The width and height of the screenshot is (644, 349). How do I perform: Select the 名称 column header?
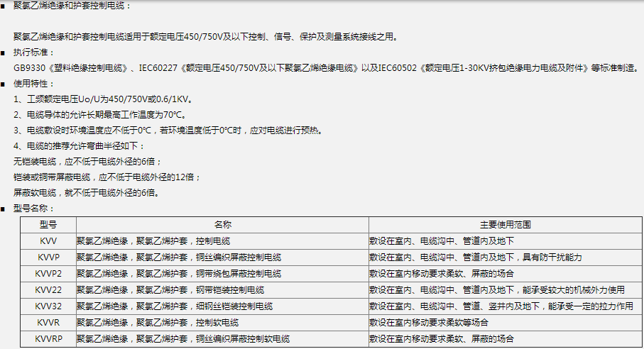click(222, 224)
